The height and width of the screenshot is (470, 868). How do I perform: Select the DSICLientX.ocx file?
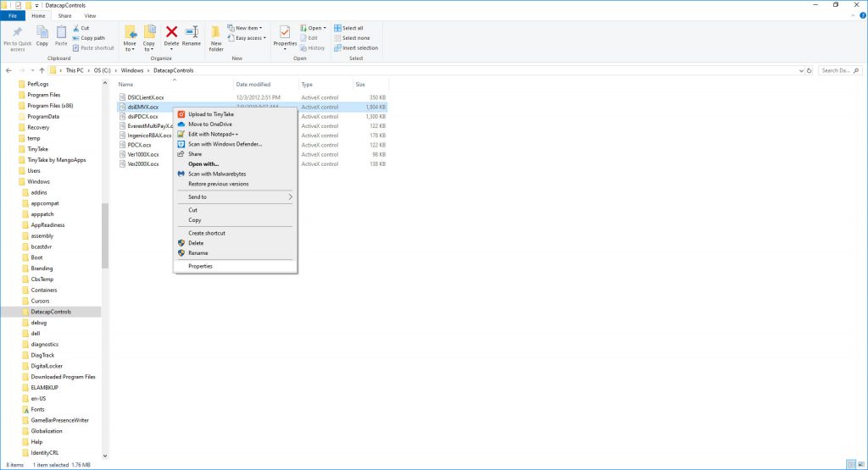tap(145, 98)
